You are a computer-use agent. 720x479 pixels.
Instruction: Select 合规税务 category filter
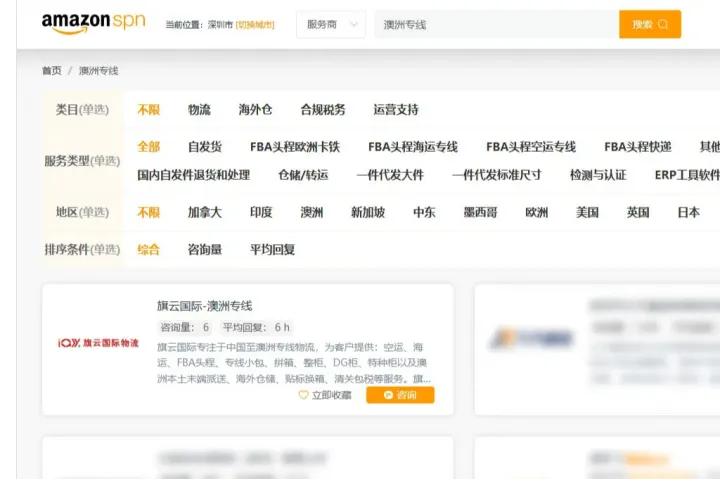click(x=323, y=110)
